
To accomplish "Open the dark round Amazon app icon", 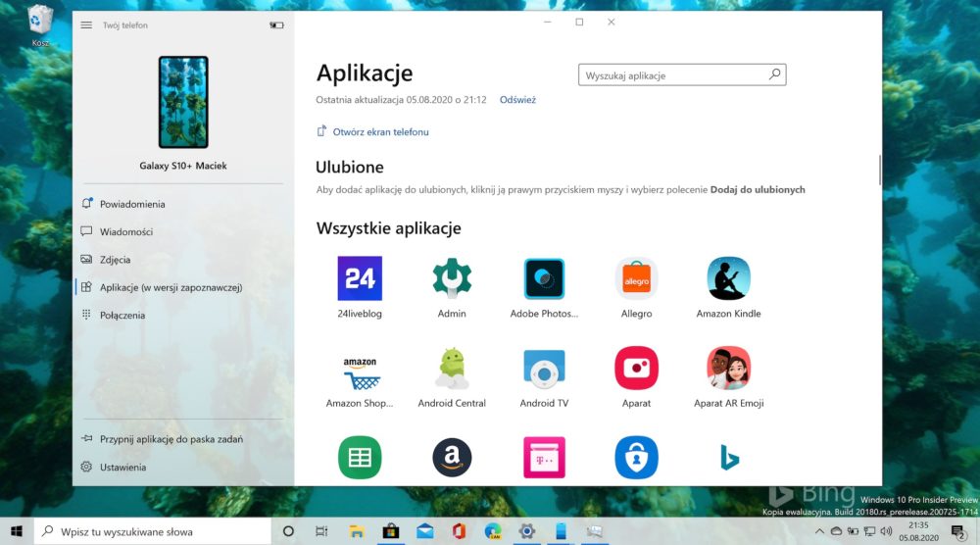I will (452, 458).
